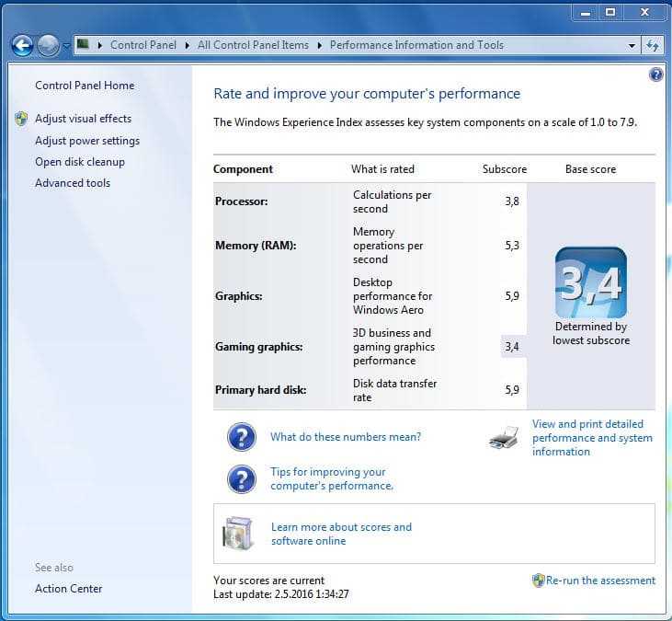This screenshot has width=672, height=621.
Task: Launch Open disk cleanup
Action: click(80, 162)
